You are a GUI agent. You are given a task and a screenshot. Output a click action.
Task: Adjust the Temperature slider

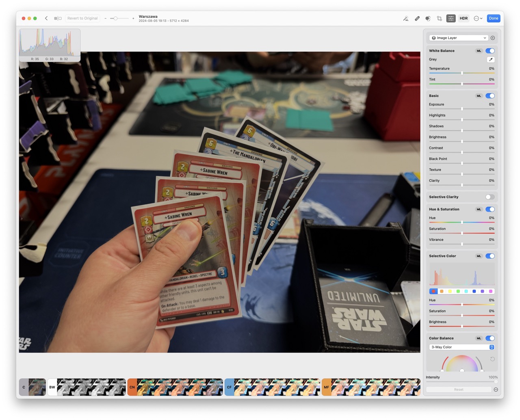[x=462, y=73]
